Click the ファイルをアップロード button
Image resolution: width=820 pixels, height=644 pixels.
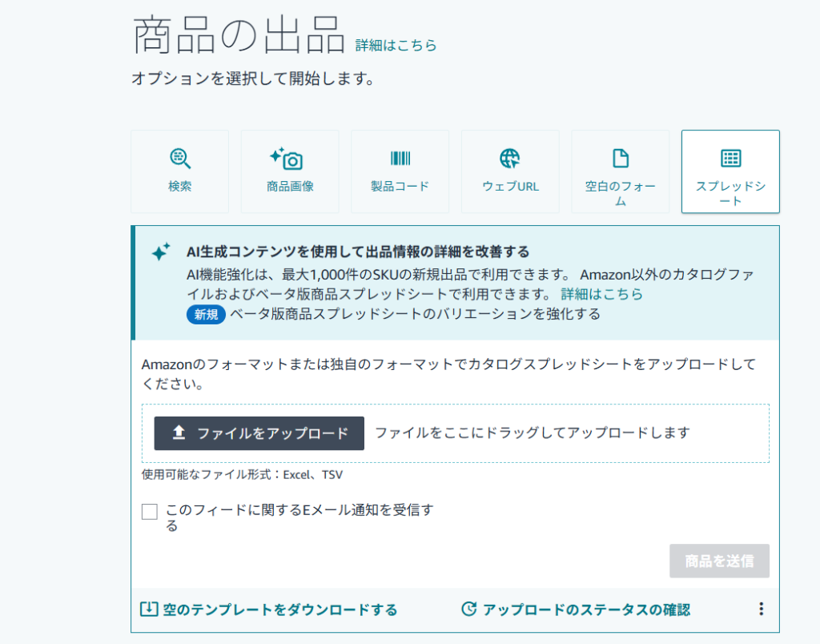click(259, 433)
